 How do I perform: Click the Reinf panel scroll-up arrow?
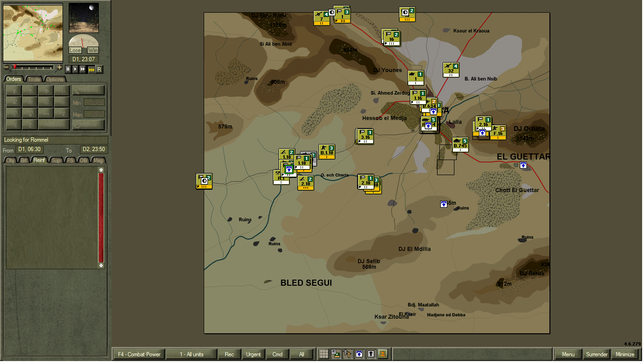pos(101,169)
